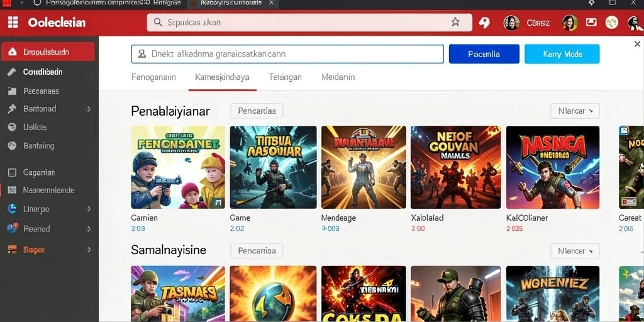Open the Mendeage game thumbnail
Viewport: 644px width, 322px height.
[x=364, y=167]
